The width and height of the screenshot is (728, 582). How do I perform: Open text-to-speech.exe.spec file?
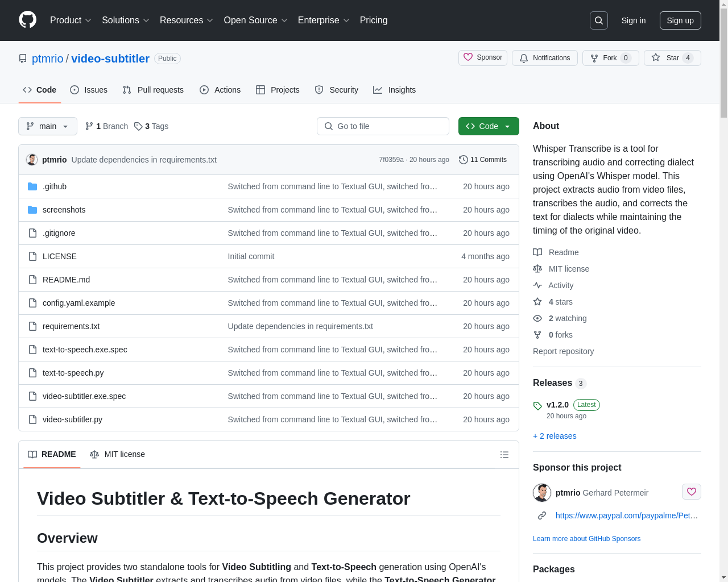click(x=85, y=350)
